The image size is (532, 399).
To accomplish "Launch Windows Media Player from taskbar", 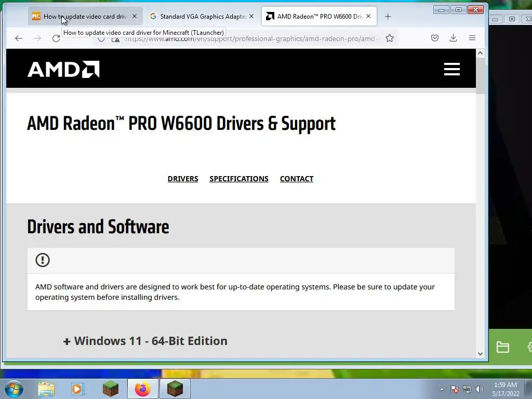I will click(77, 389).
